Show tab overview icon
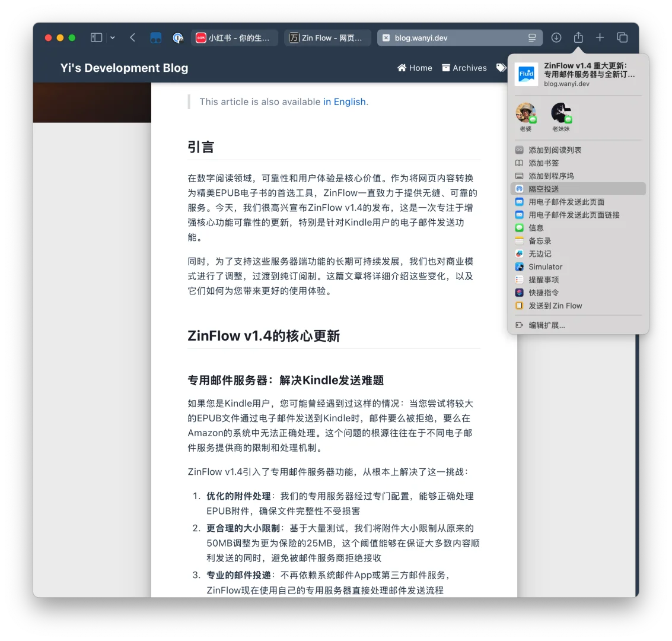Image resolution: width=672 pixels, height=641 pixels. coord(622,38)
